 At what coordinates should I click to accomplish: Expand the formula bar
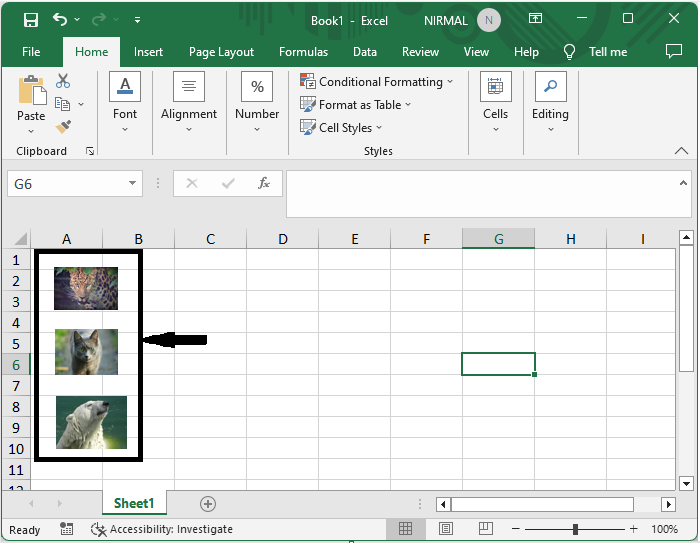[683, 183]
